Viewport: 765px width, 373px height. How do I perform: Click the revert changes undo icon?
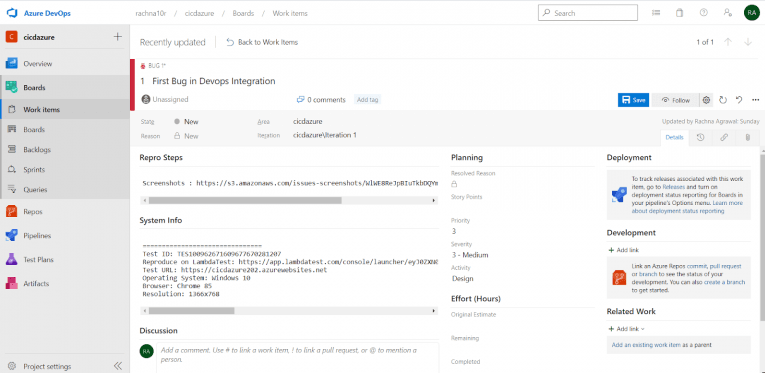click(739, 100)
